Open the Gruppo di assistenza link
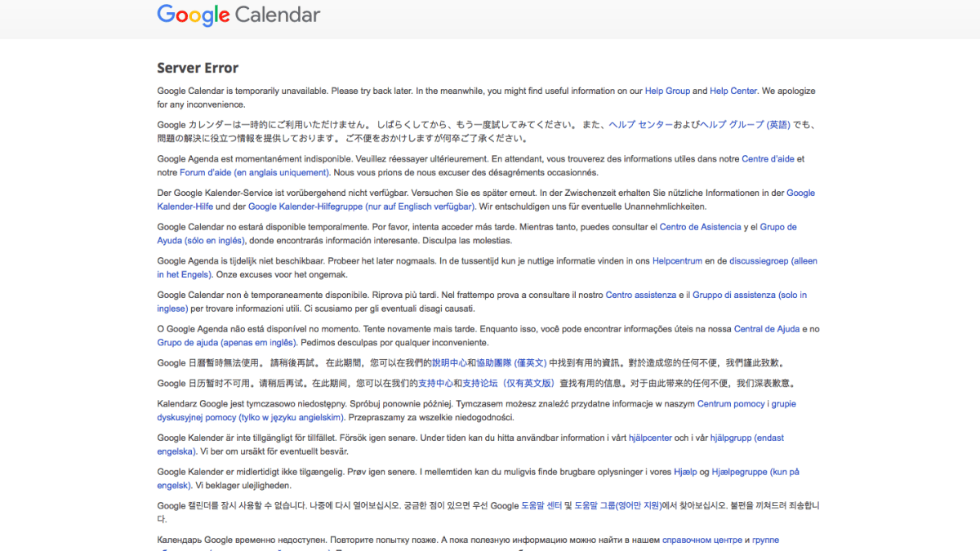The height and width of the screenshot is (551, 980). (x=482, y=302)
